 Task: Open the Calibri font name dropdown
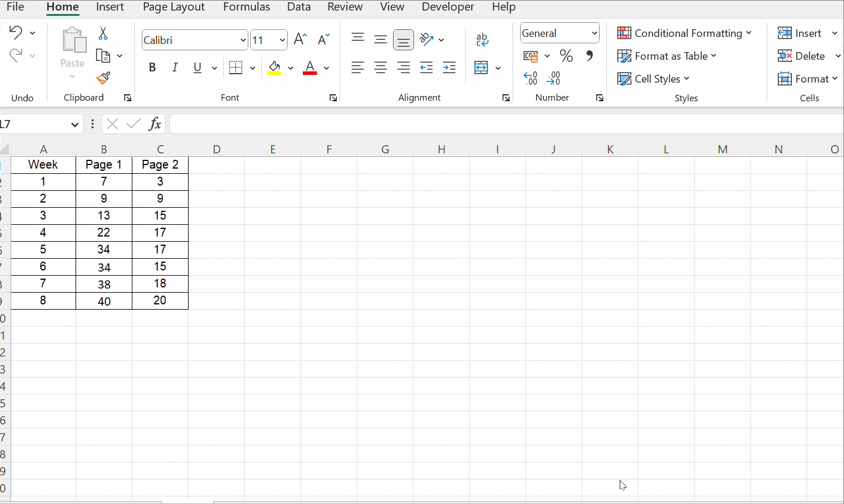point(243,40)
